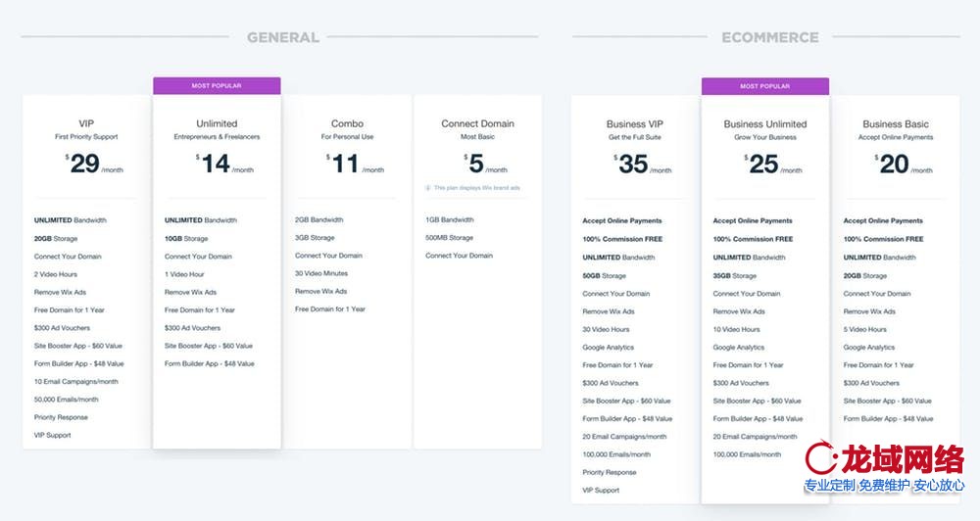The width and height of the screenshot is (980, 521).
Task: Pick the Combo plan title
Action: coord(347,123)
